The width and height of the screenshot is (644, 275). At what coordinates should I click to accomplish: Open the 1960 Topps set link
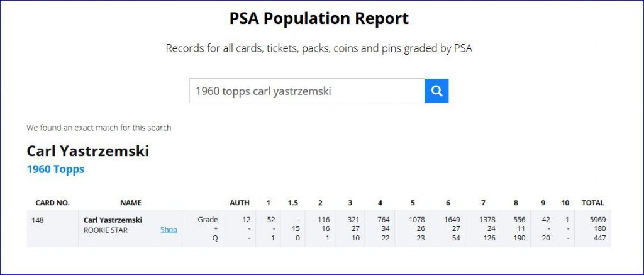pyautogui.click(x=55, y=169)
